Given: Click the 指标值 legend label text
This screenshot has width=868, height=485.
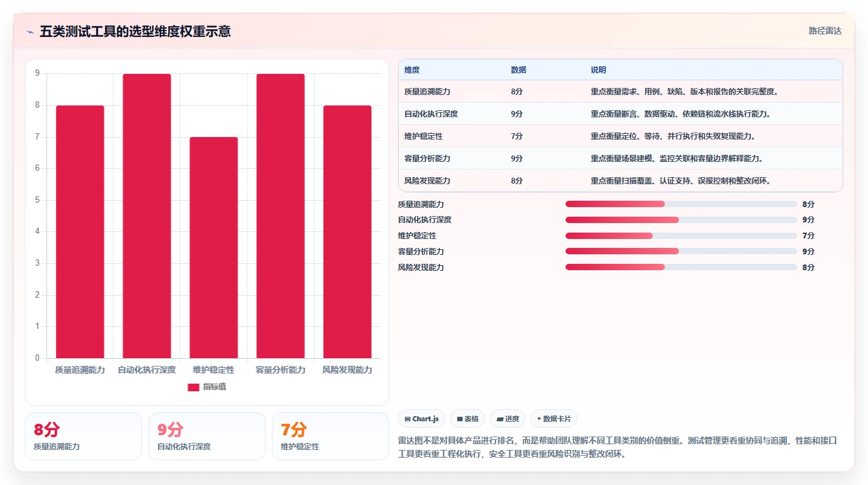Looking at the screenshot, I should coord(215,387).
